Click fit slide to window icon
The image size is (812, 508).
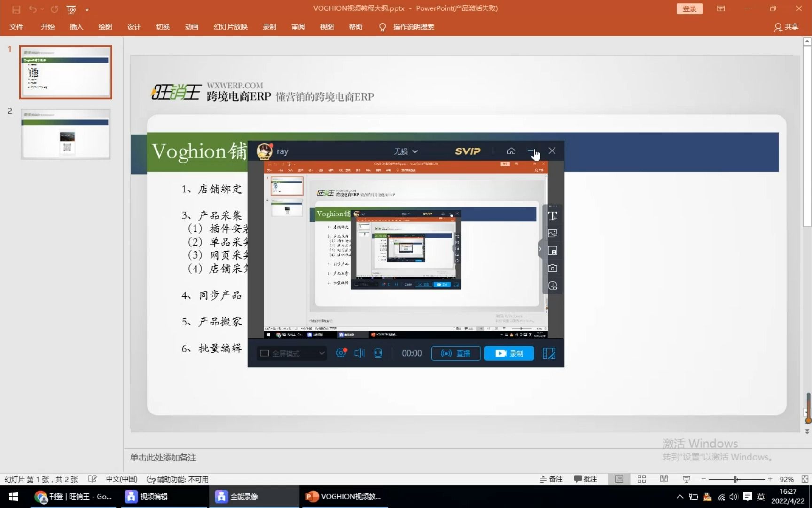click(805, 479)
